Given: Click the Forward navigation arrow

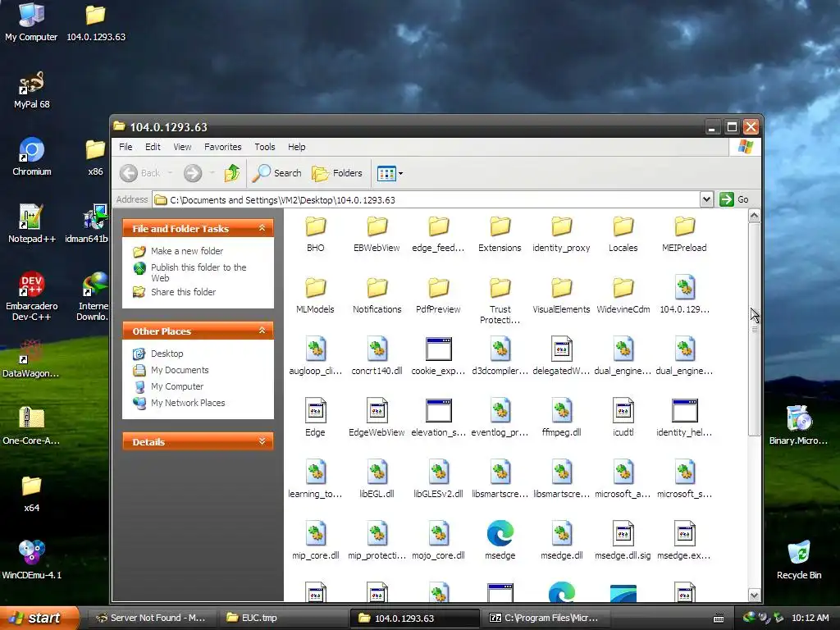Looking at the screenshot, I should 193,173.
